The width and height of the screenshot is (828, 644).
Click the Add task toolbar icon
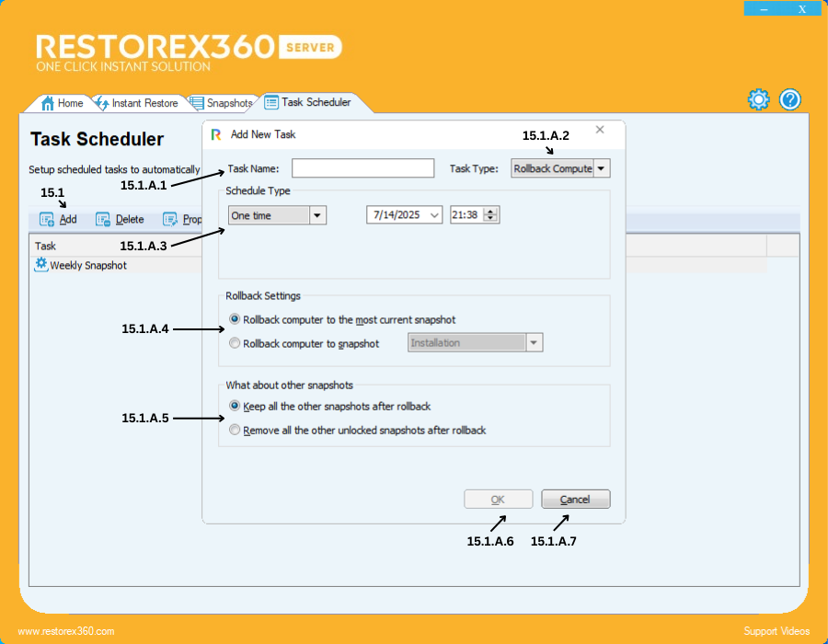(47, 220)
